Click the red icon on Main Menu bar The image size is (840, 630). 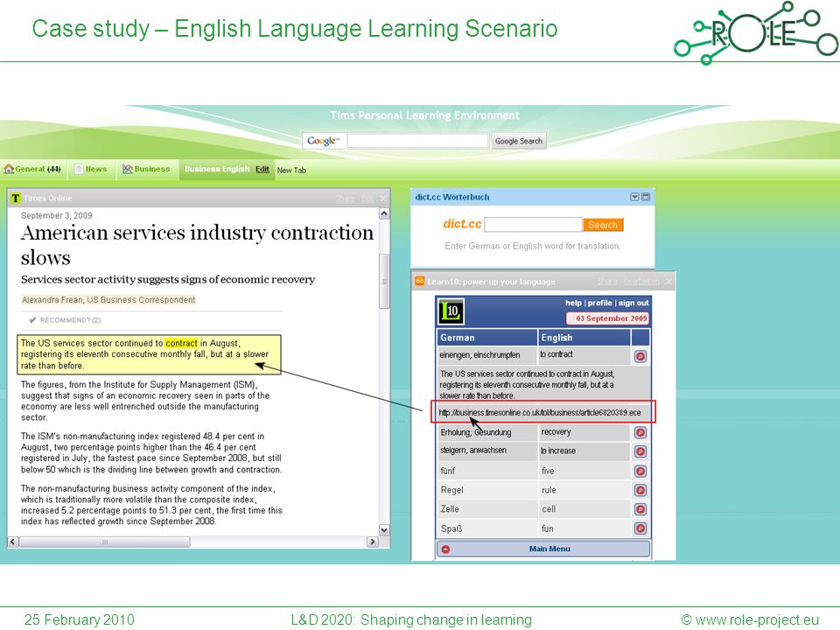pyautogui.click(x=445, y=549)
